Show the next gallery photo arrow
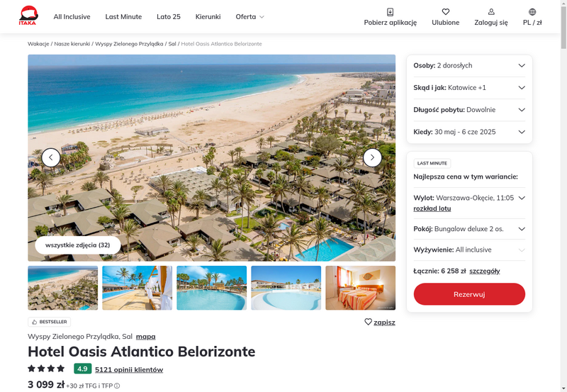 pos(372,157)
